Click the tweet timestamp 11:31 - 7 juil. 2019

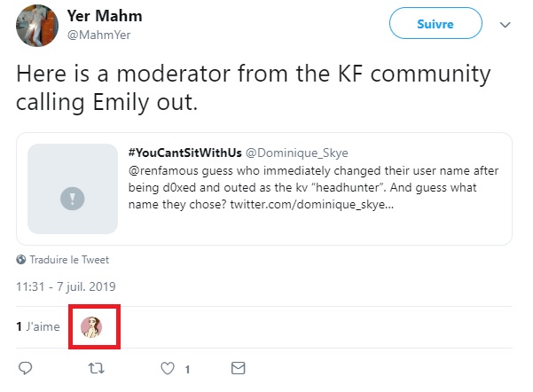(66, 286)
